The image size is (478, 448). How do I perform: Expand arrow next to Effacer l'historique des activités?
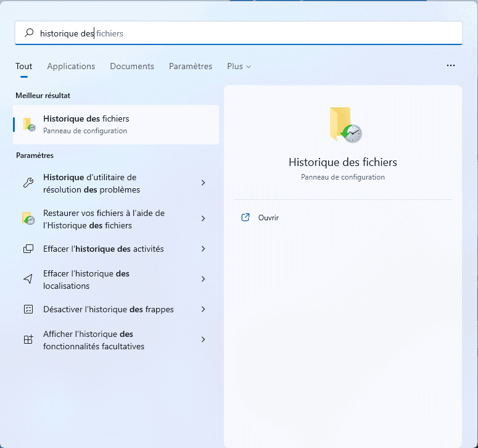pyautogui.click(x=204, y=249)
